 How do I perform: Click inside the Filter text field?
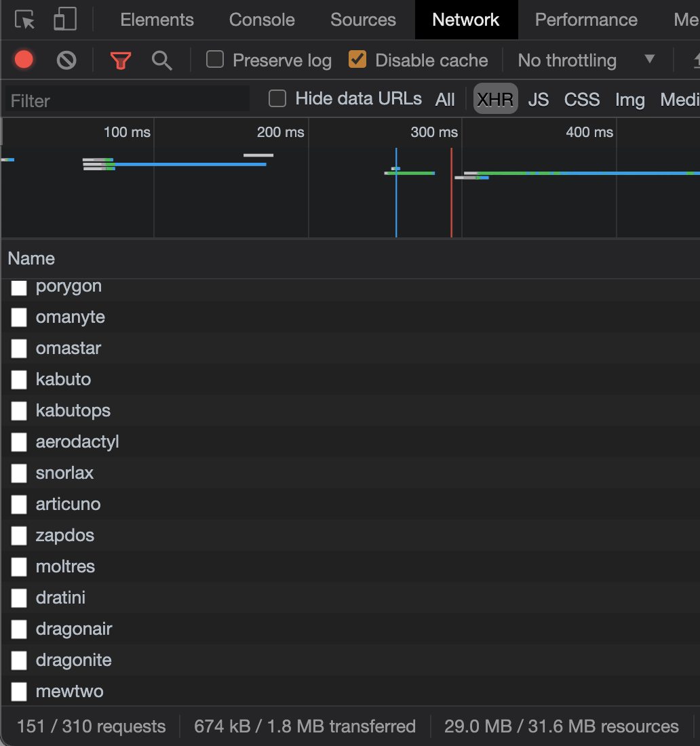(128, 100)
